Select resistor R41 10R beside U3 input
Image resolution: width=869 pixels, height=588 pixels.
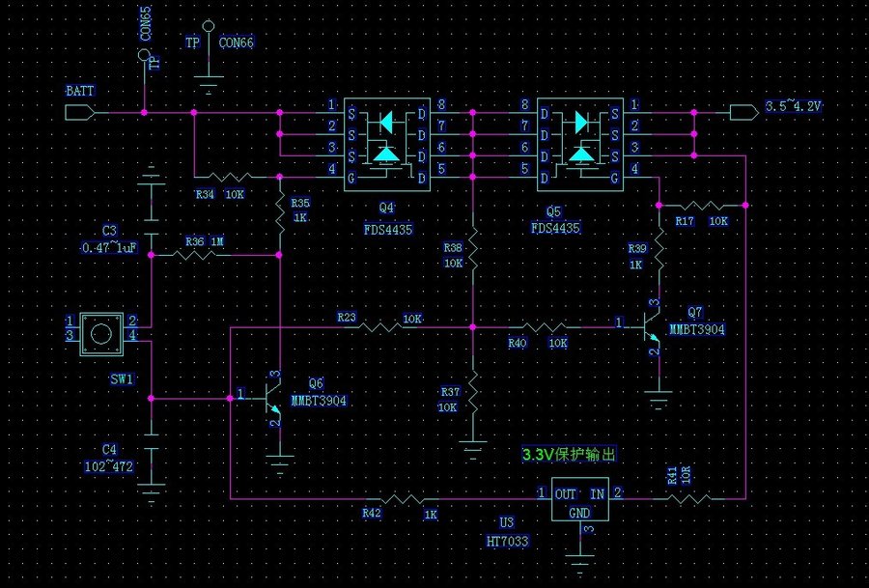[686, 498]
